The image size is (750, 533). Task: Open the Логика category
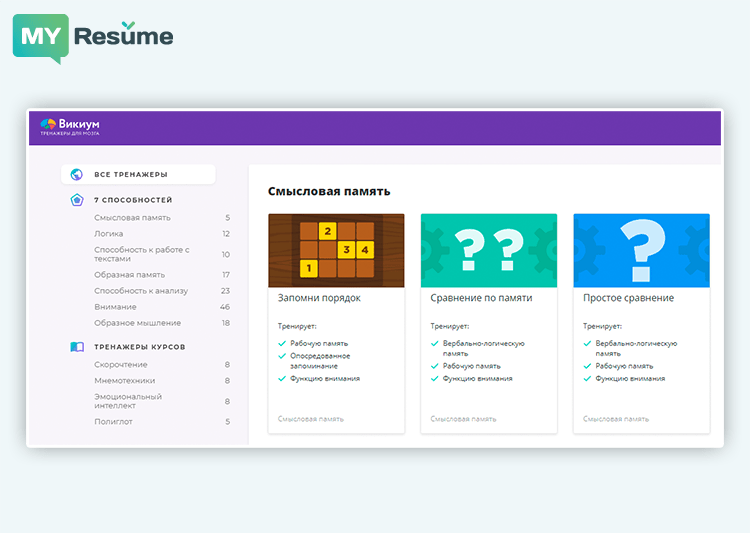pyautogui.click(x=109, y=234)
